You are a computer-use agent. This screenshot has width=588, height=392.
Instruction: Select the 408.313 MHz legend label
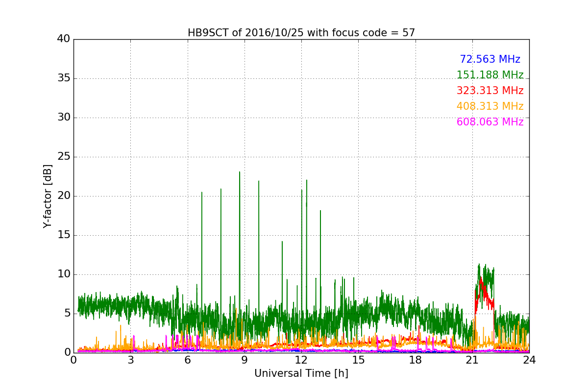(x=490, y=106)
